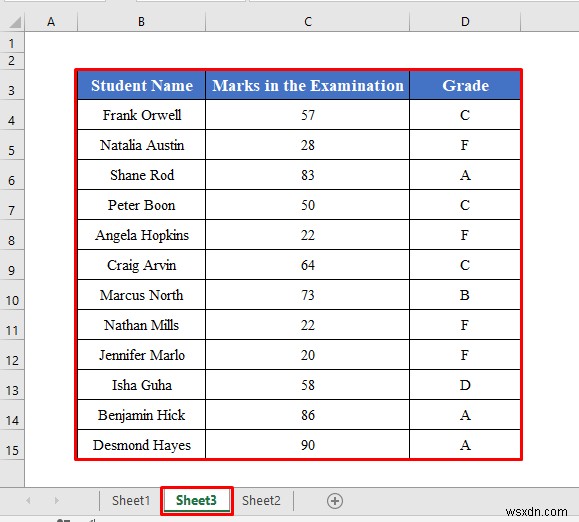Viewport: 579px width, 522px height.
Task: Click the marks cell showing 20
Action: click(308, 355)
